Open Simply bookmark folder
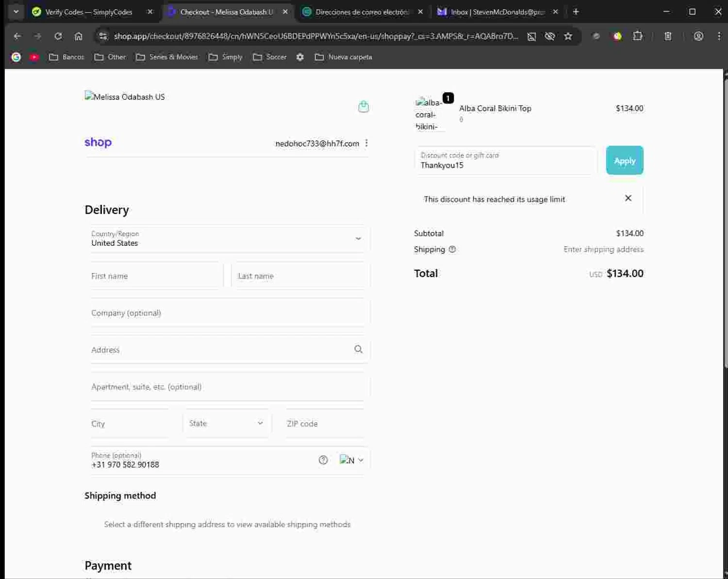Screen dimensions: 728x579 pos(226,57)
